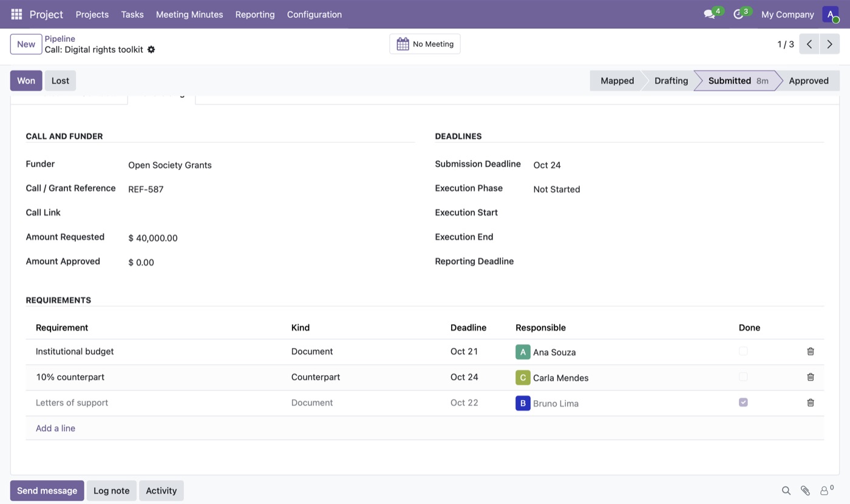Delete the Institutional budget requirement

(811, 352)
